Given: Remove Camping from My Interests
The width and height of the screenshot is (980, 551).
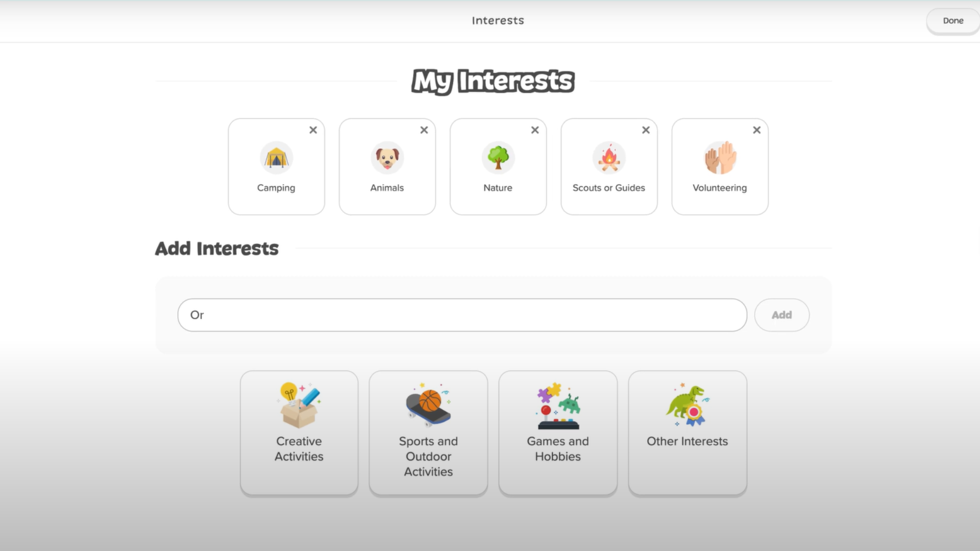Looking at the screenshot, I should 313,130.
